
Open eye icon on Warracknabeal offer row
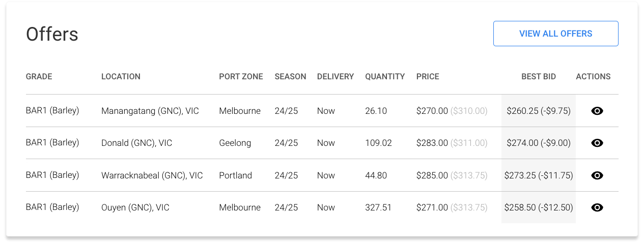tap(597, 175)
